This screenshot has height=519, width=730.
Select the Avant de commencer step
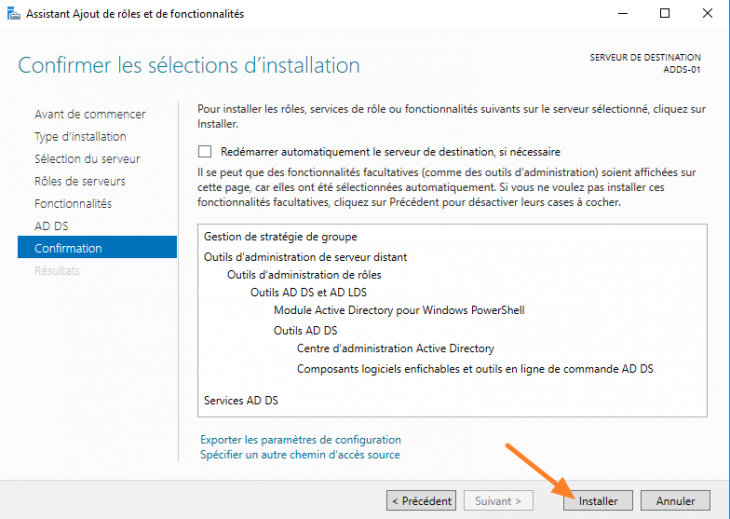coord(90,114)
